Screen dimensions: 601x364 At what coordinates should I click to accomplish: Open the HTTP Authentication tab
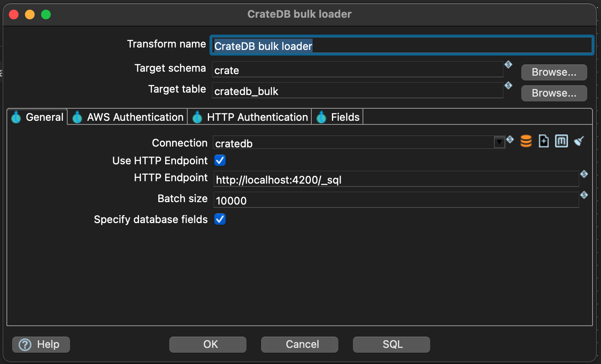(250, 117)
